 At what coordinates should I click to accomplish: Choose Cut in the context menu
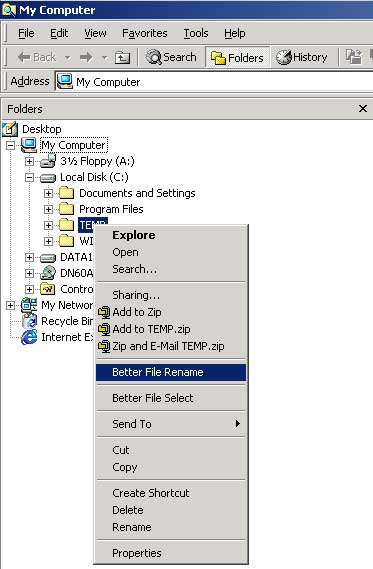[171, 450]
